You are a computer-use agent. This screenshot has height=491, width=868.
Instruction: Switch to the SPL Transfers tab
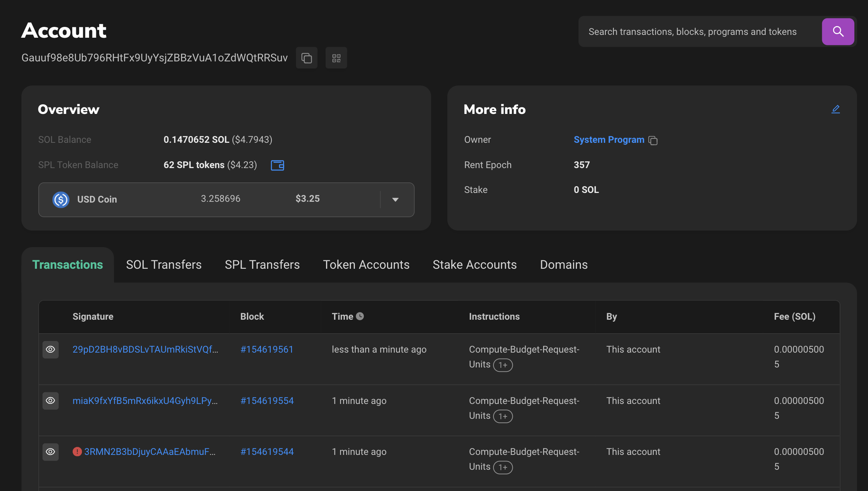[262, 265]
